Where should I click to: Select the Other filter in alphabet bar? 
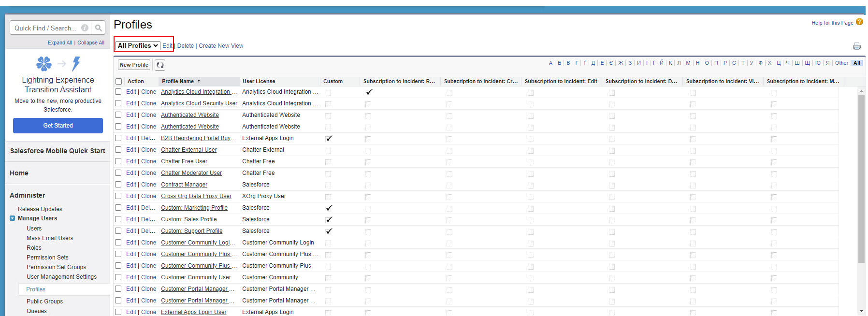point(841,63)
